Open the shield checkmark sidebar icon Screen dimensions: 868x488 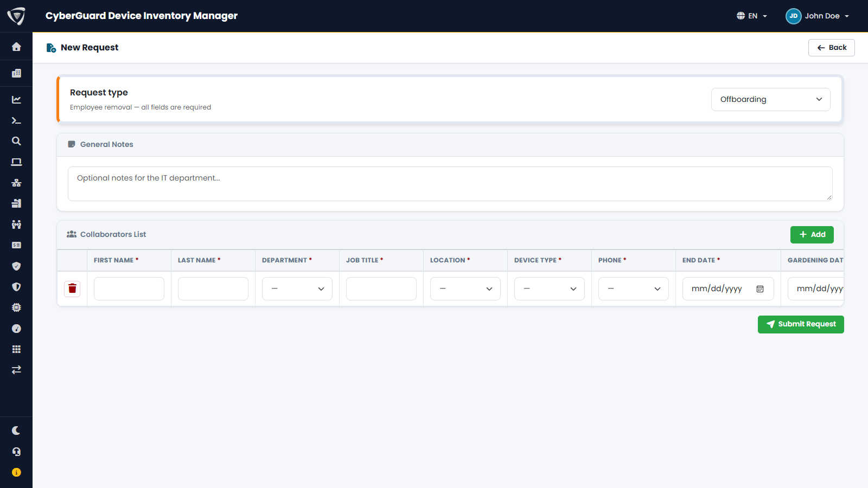[16, 266]
